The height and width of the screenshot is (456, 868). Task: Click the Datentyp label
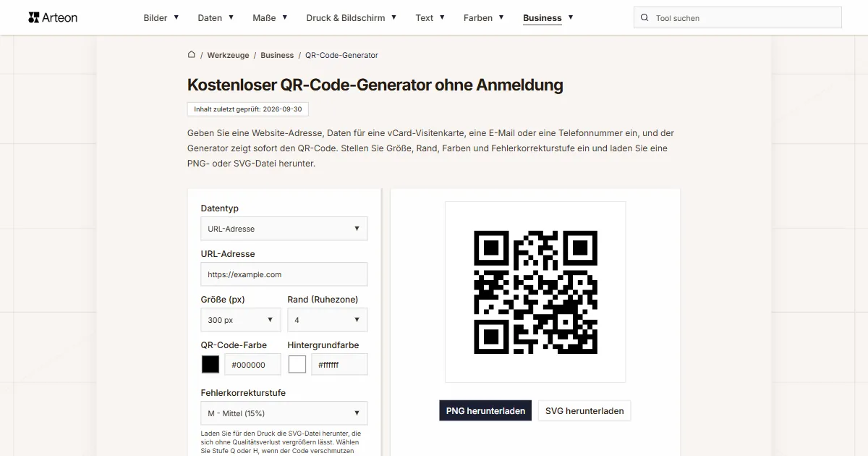[220, 208]
